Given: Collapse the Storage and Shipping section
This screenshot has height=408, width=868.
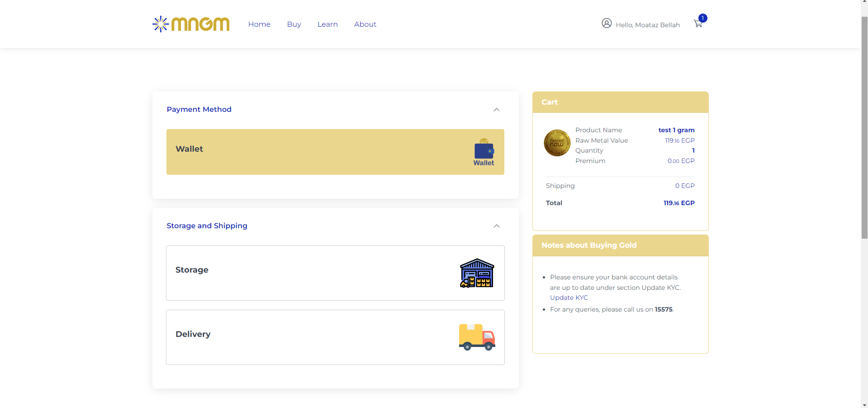Looking at the screenshot, I should point(496,226).
